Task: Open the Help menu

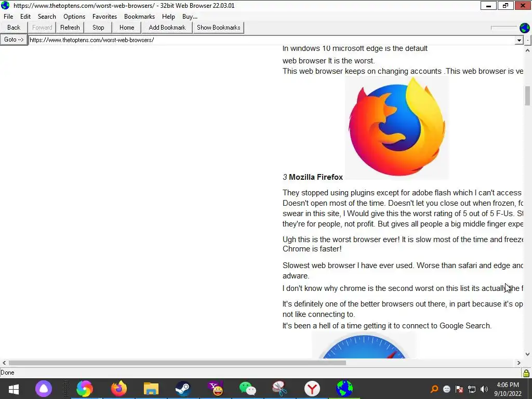Action: (x=168, y=17)
